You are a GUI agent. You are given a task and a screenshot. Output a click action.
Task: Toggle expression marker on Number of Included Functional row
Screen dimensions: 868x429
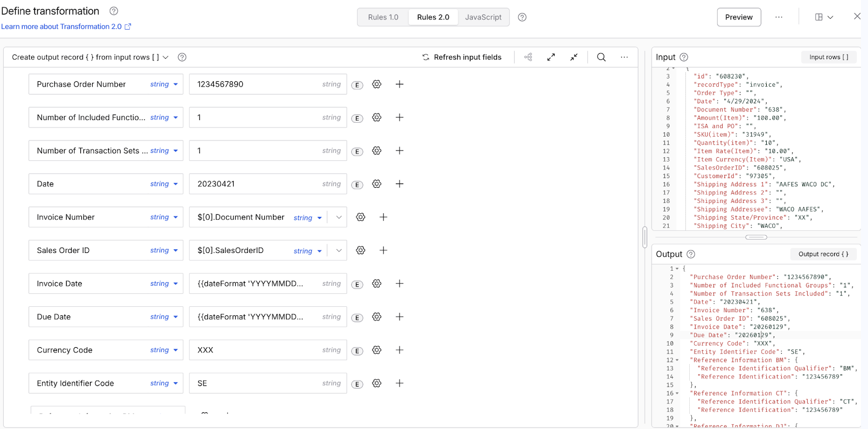[x=357, y=118]
